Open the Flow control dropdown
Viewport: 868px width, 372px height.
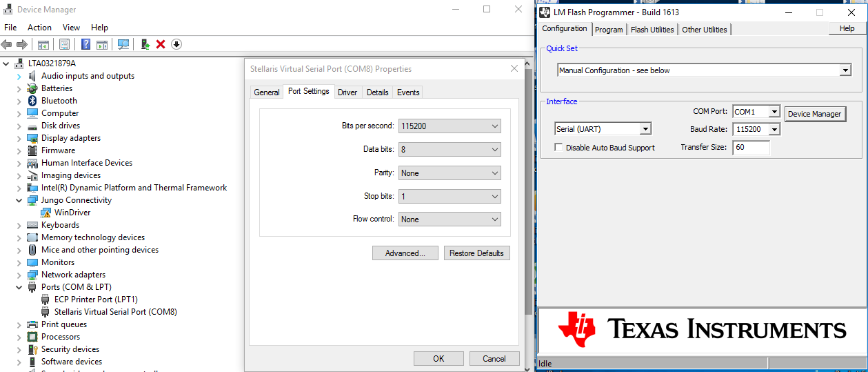pyautogui.click(x=450, y=219)
